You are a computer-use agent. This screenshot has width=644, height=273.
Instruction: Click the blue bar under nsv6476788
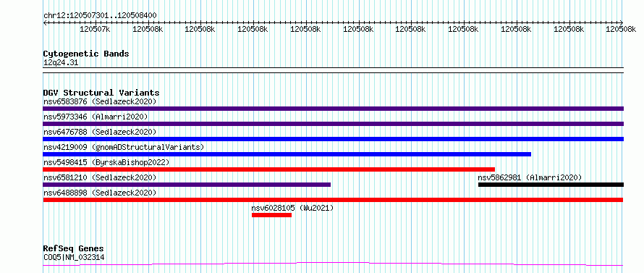click(333, 139)
